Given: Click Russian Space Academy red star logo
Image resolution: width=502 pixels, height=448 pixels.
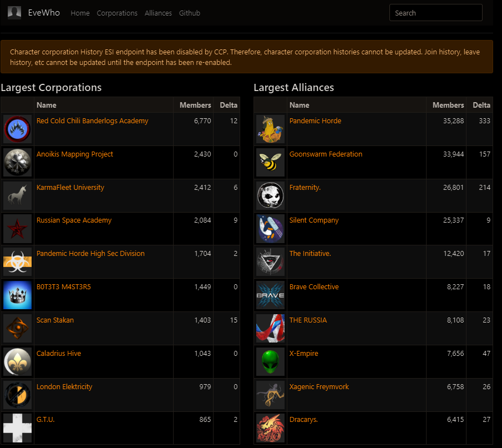Looking at the screenshot, I should [x=18, y=229].
